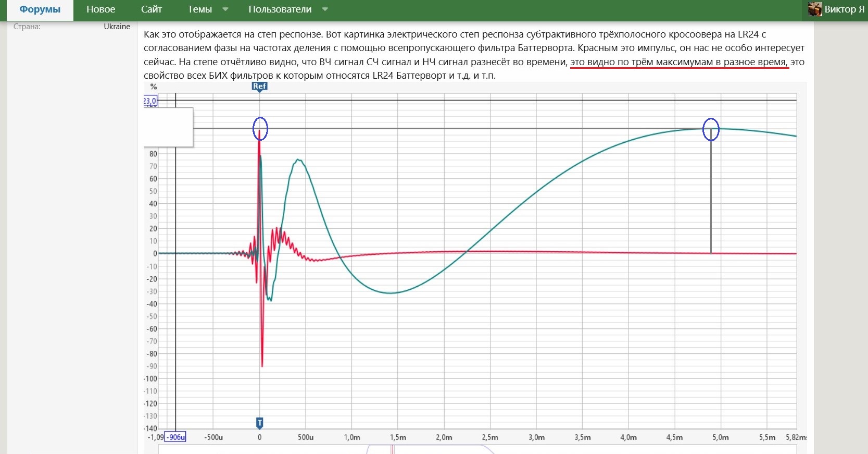The image size is (868, 454).
Task: Click the 4,5m label on the time axis
Action: tap(675, 437)
